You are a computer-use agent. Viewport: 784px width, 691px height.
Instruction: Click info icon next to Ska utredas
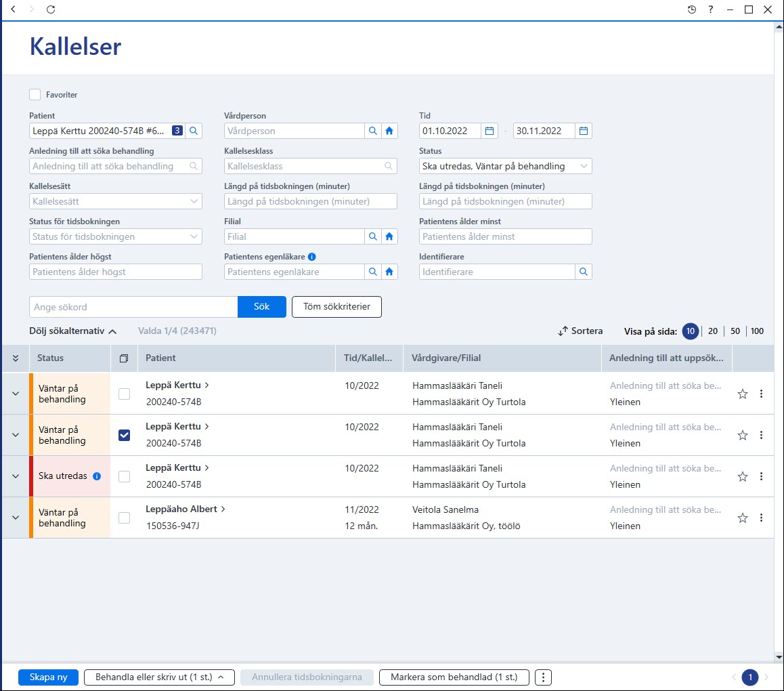coord(97,476)
